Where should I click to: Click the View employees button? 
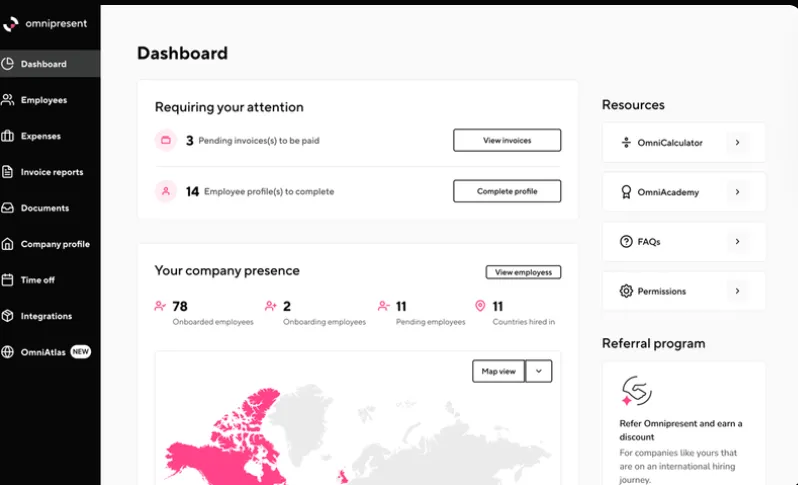pyautogui.click(x=523, y=272)
